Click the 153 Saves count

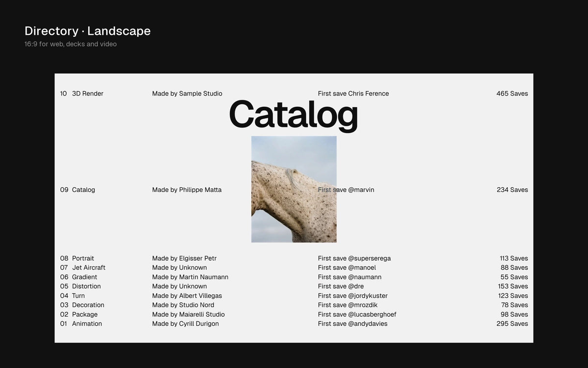coord(513,286)
